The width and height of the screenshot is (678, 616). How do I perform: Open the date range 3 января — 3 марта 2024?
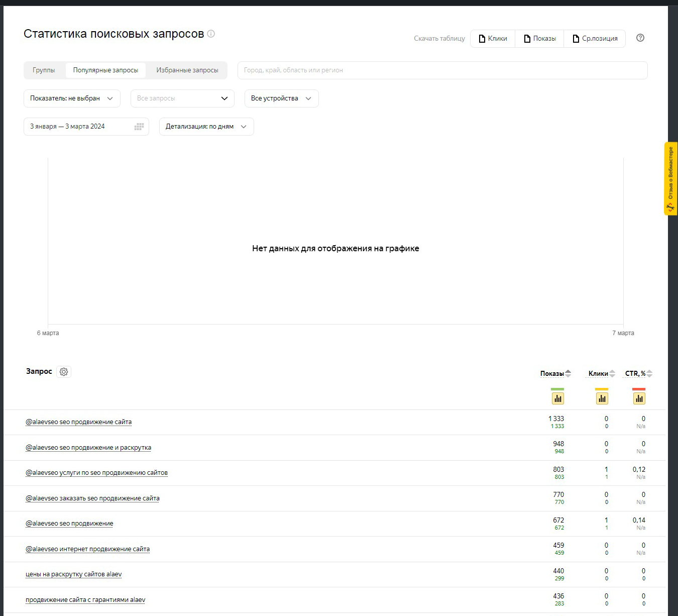click(x=86, y=127)
